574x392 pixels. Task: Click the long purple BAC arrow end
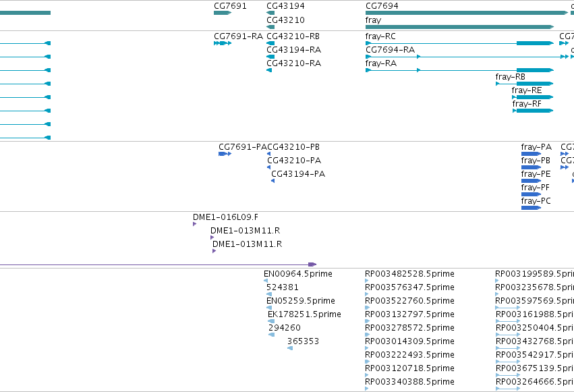(312, 264)
